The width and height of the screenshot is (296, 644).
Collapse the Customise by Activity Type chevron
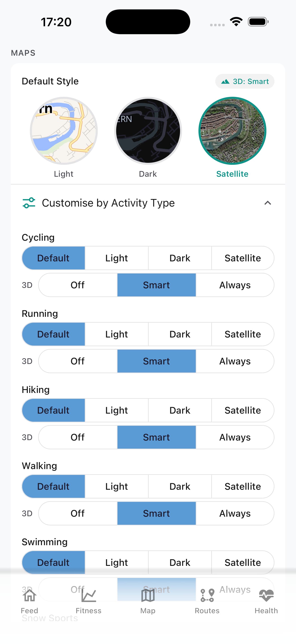coord(268,203)
